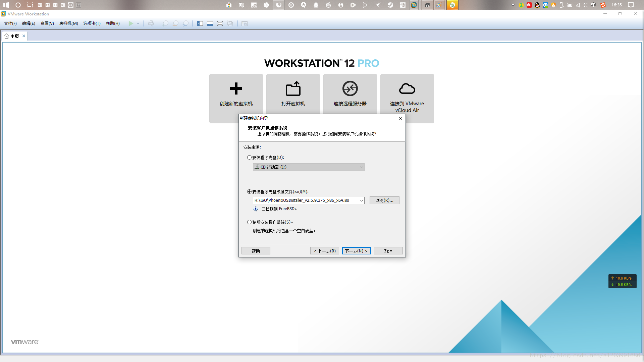Expand the power options arrow beside play
The width and height of the screenshot is (644, 362).
click(x=138, y=23)
